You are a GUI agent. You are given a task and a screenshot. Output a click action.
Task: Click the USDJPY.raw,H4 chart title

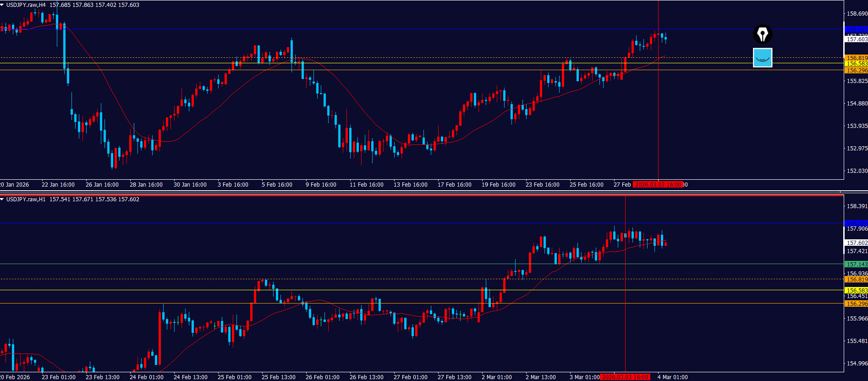coord(26,5)
